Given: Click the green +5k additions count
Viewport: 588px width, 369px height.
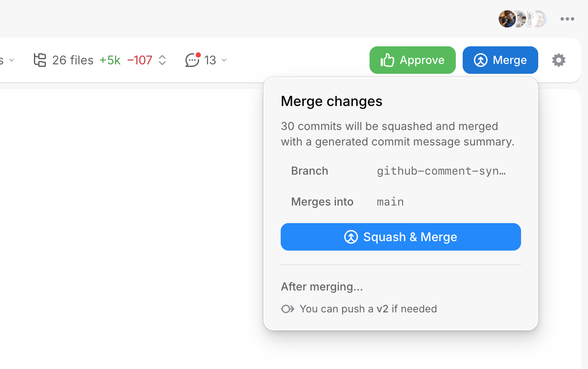Looking at the screenshot, I should pyautogui.click(x=110, y=60).
